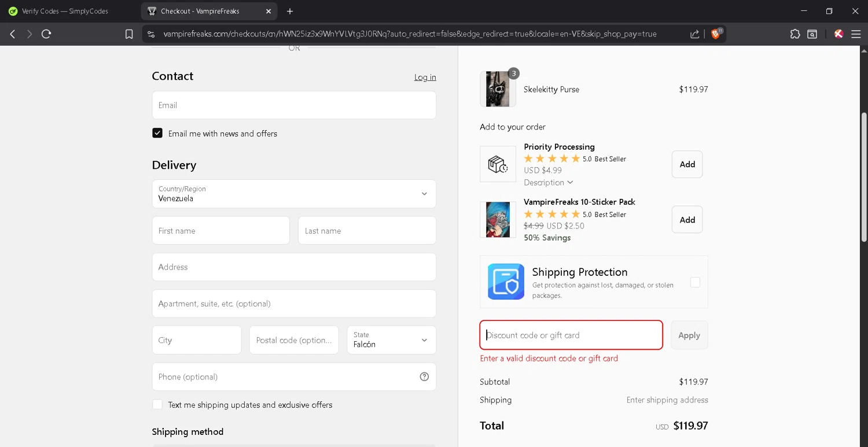Go back to previous page
The image size is (868, 447).
[x=13, y=34]
